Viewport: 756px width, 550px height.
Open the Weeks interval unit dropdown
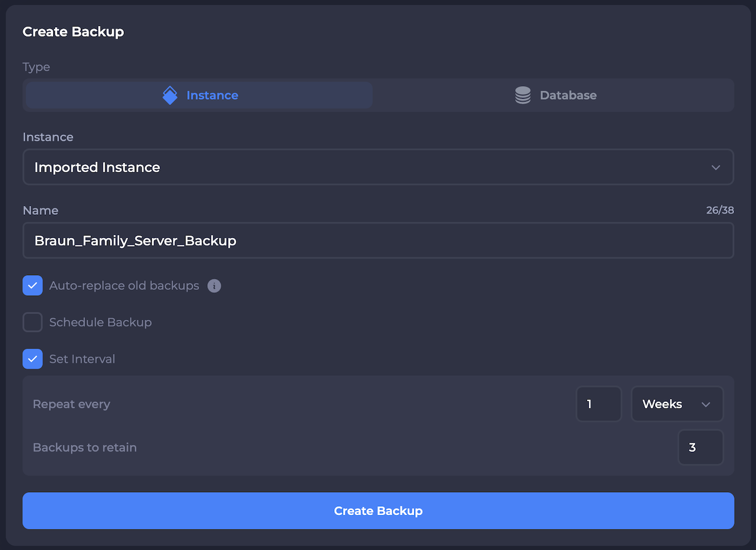click(677, 404)
